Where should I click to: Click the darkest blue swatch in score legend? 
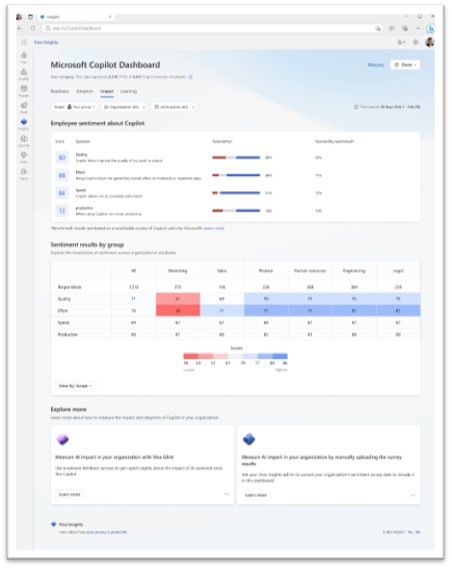[x=280, y=356]
